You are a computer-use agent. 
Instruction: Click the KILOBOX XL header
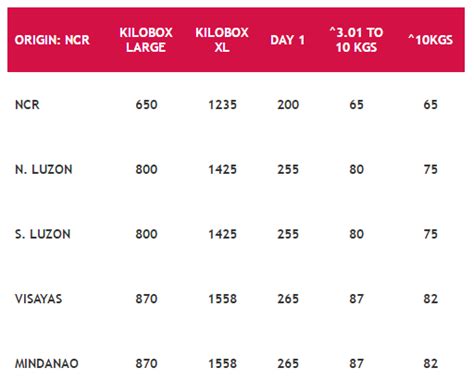[x=222, y=40]
